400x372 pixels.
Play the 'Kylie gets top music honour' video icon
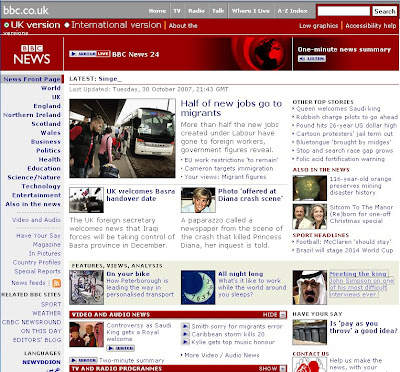[x=185, y=342]
